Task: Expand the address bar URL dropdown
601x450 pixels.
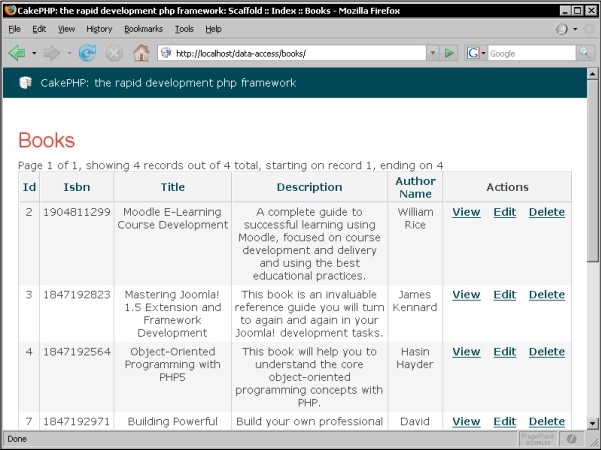Action: pyautogui.click(x=433, y=53)
